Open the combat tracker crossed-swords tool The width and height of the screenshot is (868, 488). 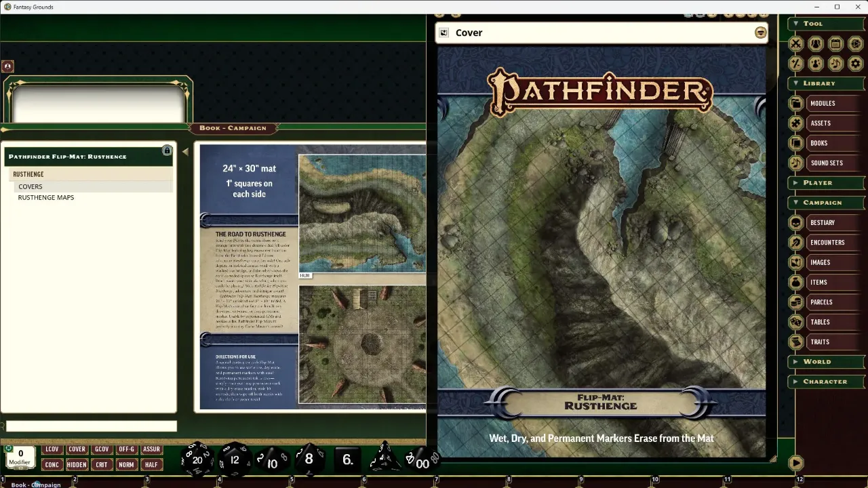point(796,44)
